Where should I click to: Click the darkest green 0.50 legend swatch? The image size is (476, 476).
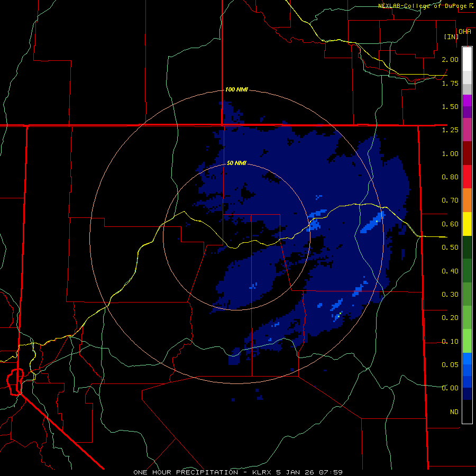pyautogui.click(x=467, y=247)
